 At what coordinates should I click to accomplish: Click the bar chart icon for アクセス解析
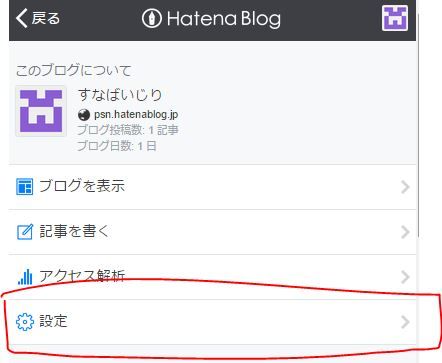[25, 277]
